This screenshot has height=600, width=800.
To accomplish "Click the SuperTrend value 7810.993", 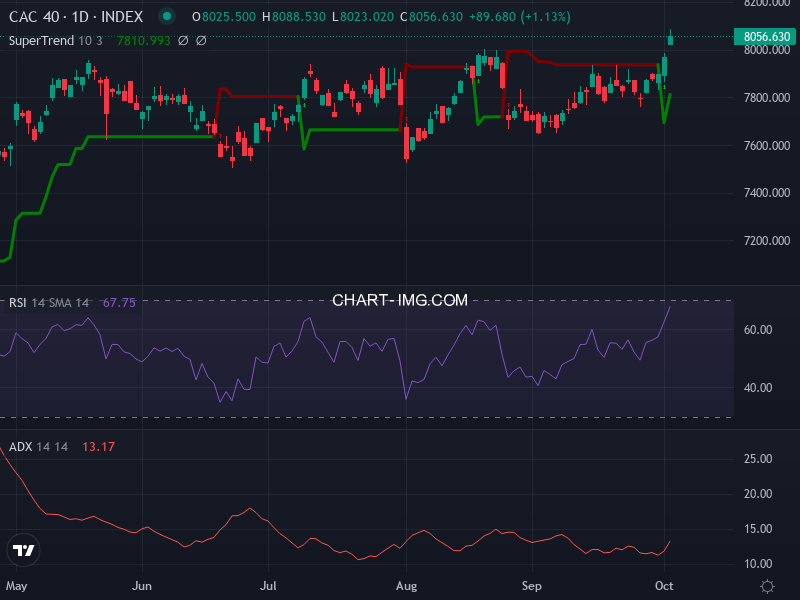I will tap(143, 41).
